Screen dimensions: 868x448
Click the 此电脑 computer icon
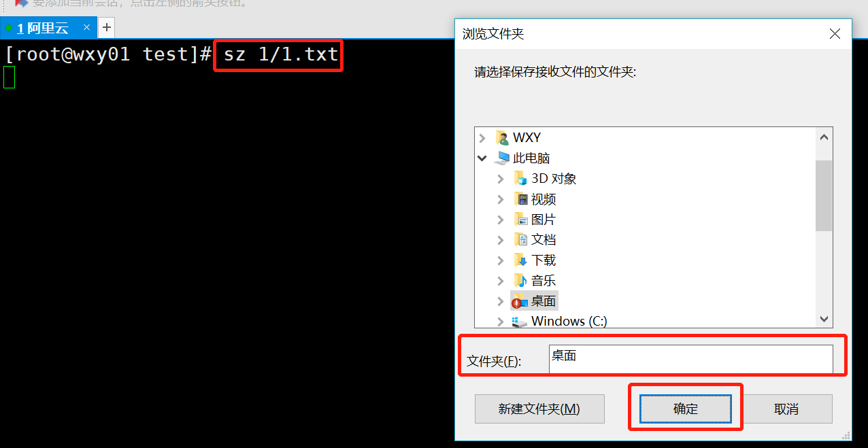(503, 158)
